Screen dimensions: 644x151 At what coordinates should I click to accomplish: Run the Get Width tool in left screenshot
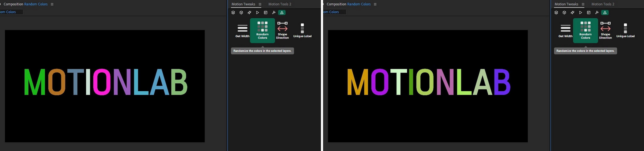point(242,31)
